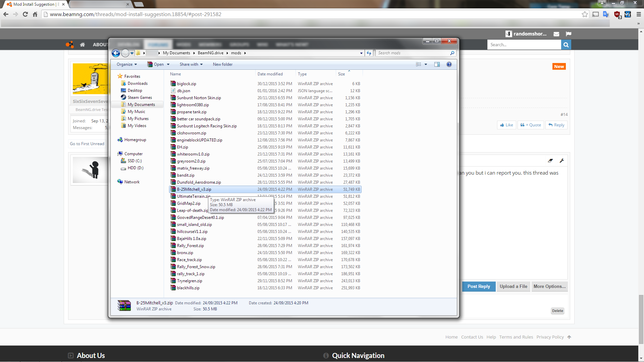Reload the browser page
Viewport: 644px width, 362px height.
tap(25, 14)
